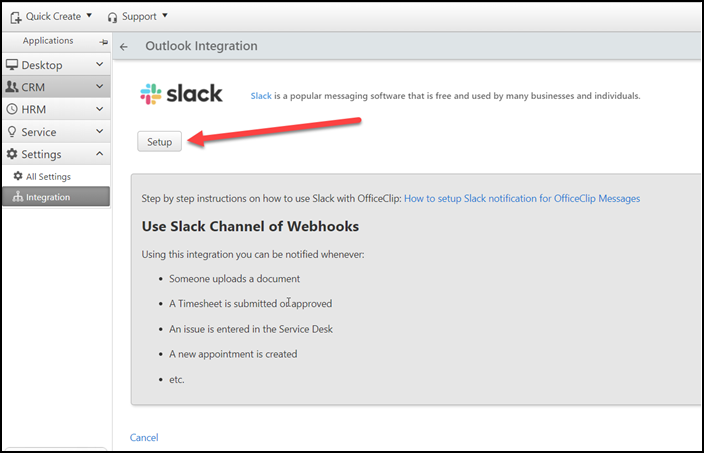This screenshot has height=453, width=704.
Task: Open the Support dropdown arrow
Action: click(x=165, y=16)
